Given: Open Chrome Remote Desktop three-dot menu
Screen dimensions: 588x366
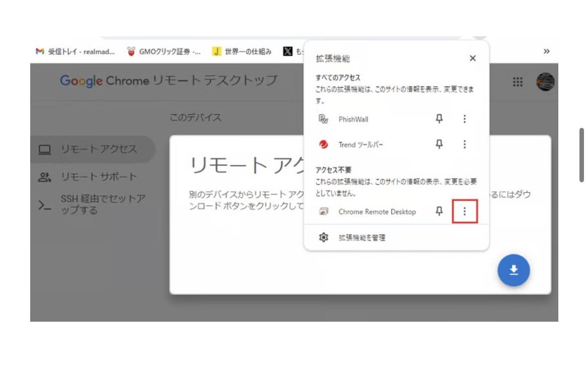Looking at the screenshot, I should click(464, 211).
